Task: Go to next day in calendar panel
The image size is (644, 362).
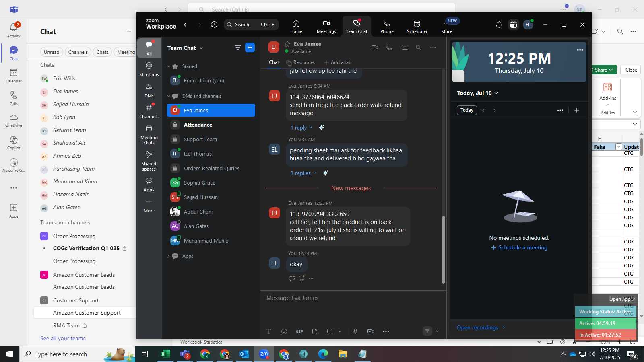Action: 495,110
